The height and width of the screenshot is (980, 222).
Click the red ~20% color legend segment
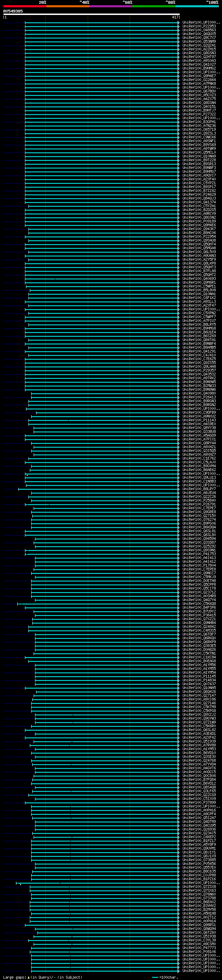coord(25,6)
